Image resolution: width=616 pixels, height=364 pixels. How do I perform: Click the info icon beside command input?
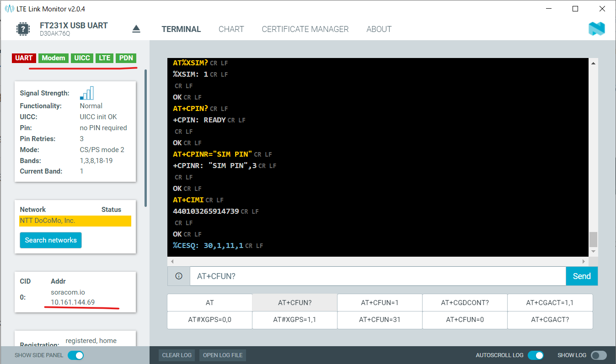click(179, 276)
